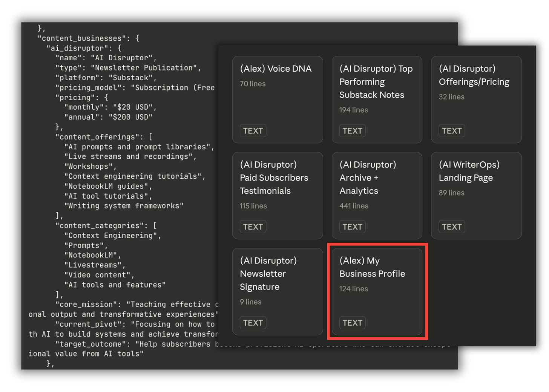The width and height of the screenshot is (549, 392).
Task: Click the "194 lines" label
Action: tap(354, 110)
